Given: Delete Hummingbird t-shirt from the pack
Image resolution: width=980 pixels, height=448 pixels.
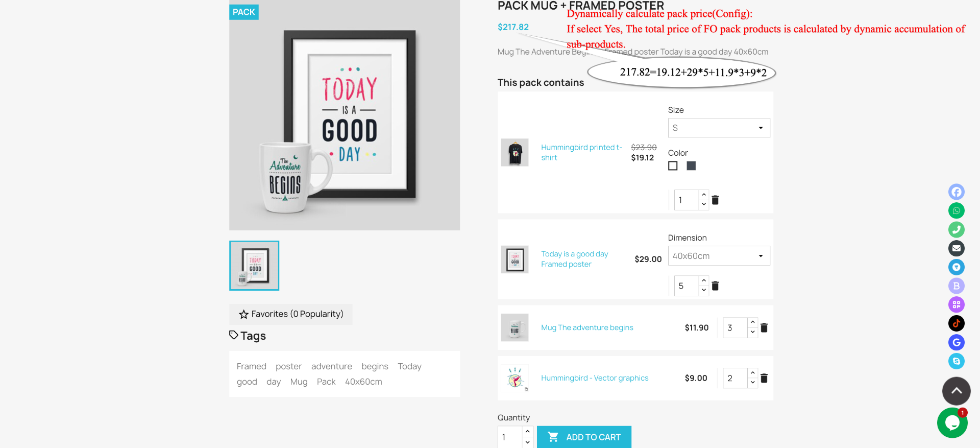Looking at the screenshot, I should (x=715, y=200).
